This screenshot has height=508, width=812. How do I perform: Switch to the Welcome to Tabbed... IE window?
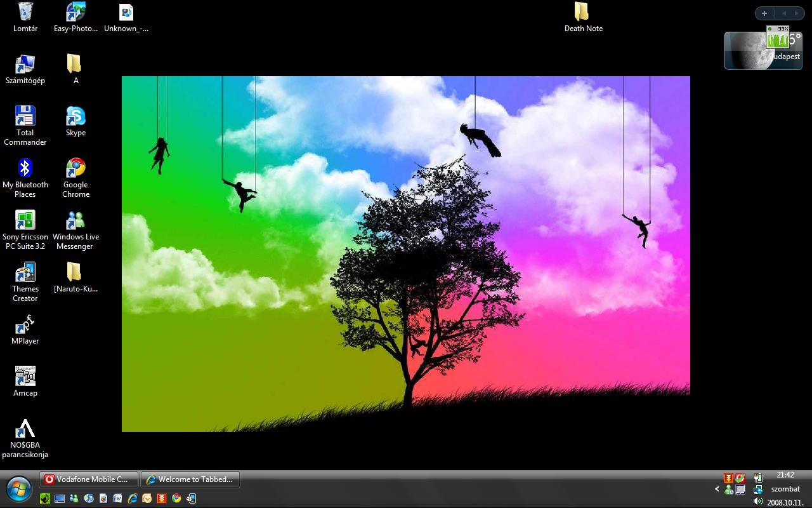(190, 479)
